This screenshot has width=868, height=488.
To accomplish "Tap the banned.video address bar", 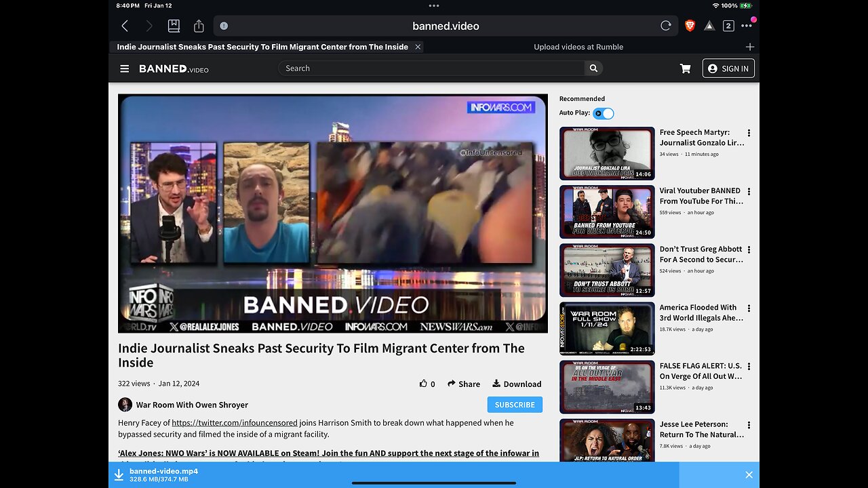I will (x=446, y=26).
